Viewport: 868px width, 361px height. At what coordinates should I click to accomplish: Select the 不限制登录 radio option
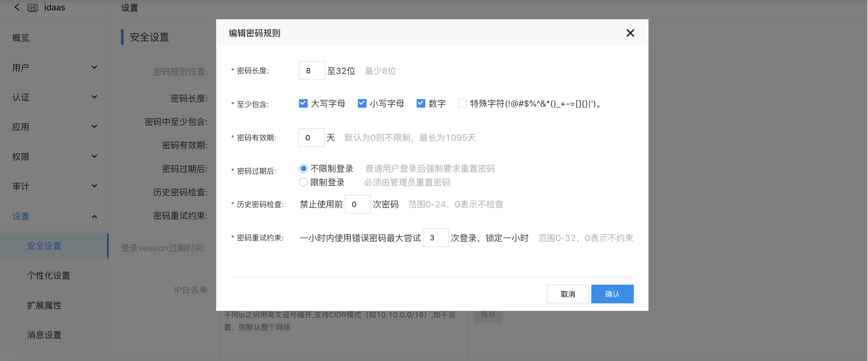(x=303, y=168)
